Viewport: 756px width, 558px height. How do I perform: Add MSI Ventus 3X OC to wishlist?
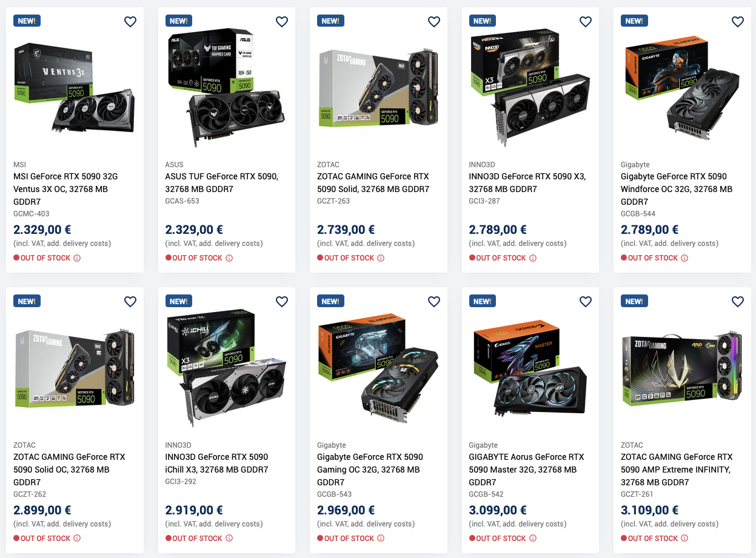coord(130,22)
